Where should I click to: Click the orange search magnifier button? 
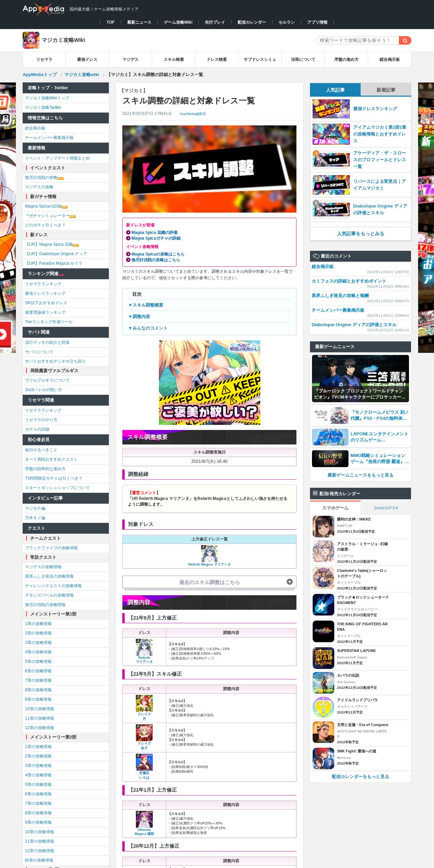pyautogui.click(x=405, y=41)
